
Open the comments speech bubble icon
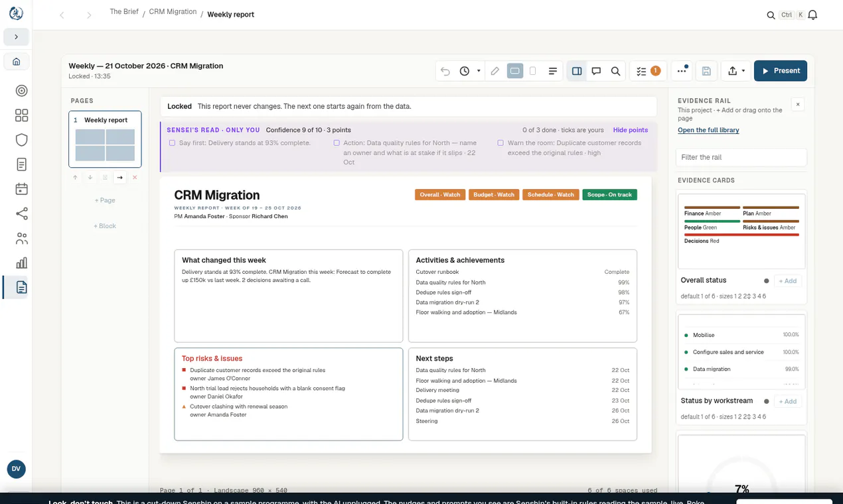click(596, 71)
